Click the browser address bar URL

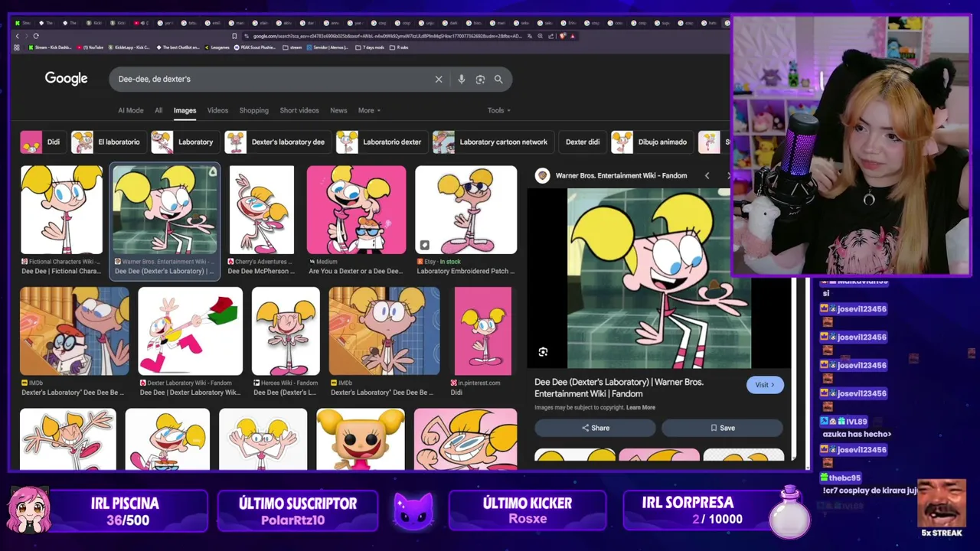pyautogui.click(x=387, y=36)
